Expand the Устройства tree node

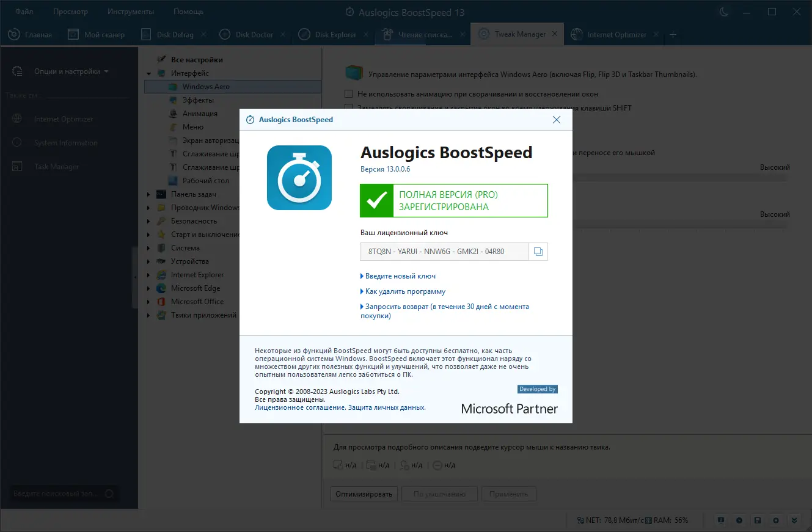coord(148,261)
